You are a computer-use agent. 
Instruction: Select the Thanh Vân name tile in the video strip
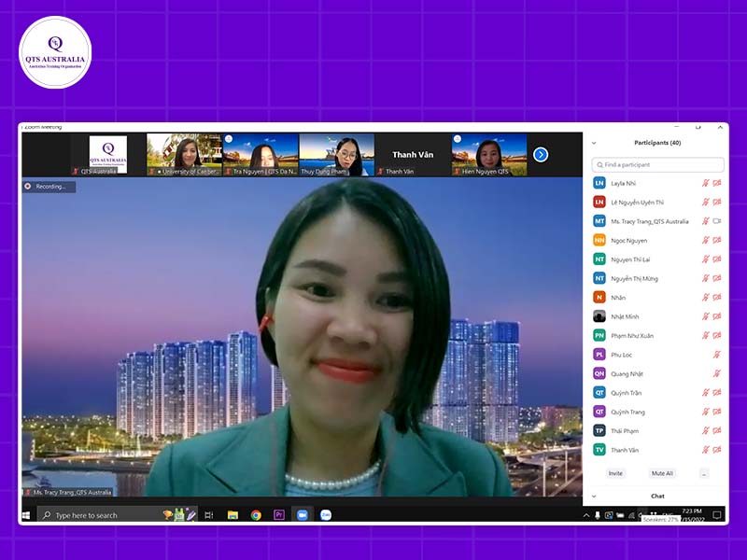point(413,155)
